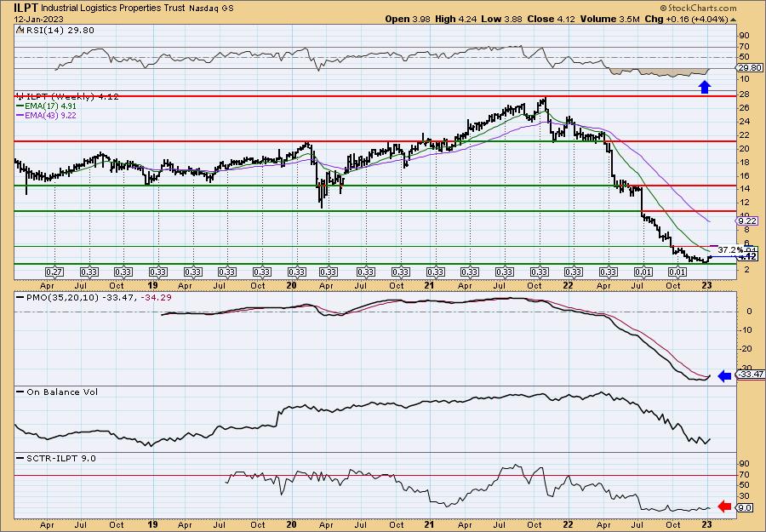Click the 'Volume 3.5M' value in header
The height and width of the screenshot is (532, 766).
609,19
